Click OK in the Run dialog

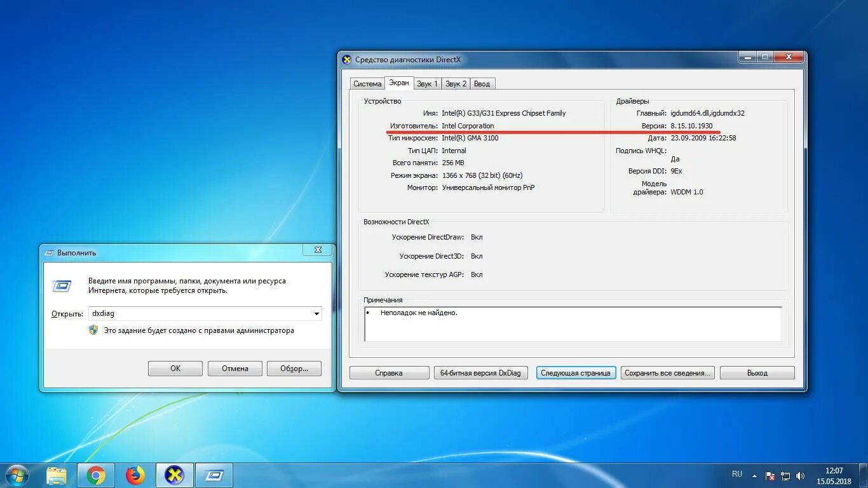tap(175, 369)
